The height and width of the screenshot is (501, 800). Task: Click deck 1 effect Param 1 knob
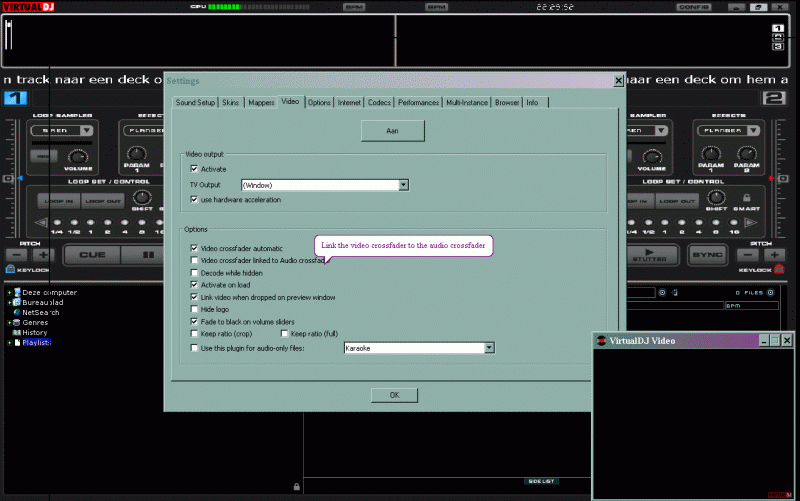[136, 153]
